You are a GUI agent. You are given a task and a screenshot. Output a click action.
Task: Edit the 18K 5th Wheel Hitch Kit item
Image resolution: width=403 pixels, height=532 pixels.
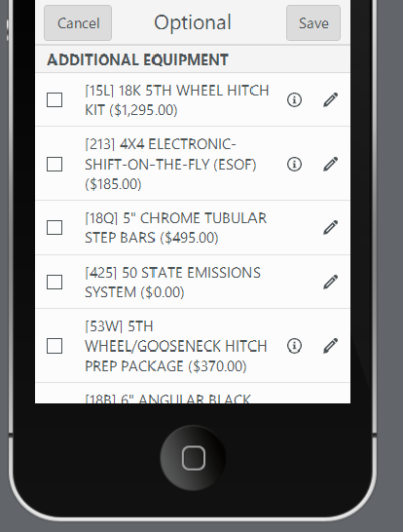click(330, 99)
